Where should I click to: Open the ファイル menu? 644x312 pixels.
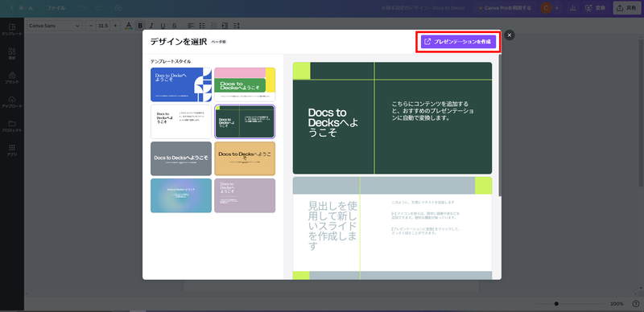(x=56, y=8)
